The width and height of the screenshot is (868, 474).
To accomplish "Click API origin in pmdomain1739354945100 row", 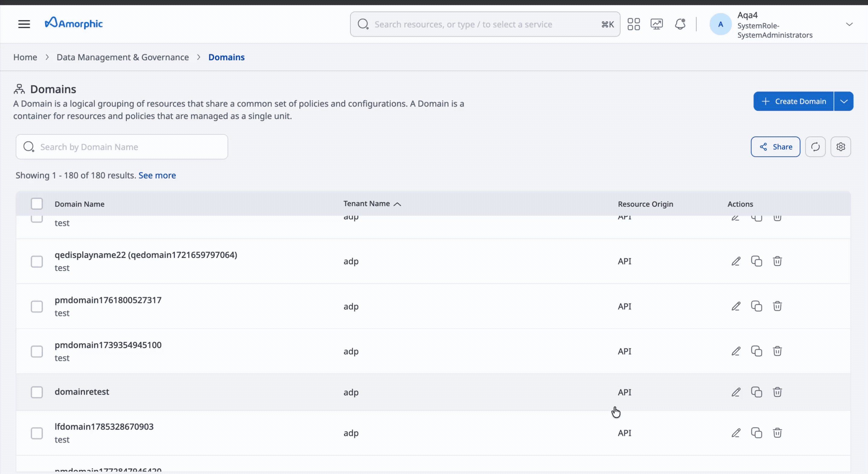I will coord(624,351).
